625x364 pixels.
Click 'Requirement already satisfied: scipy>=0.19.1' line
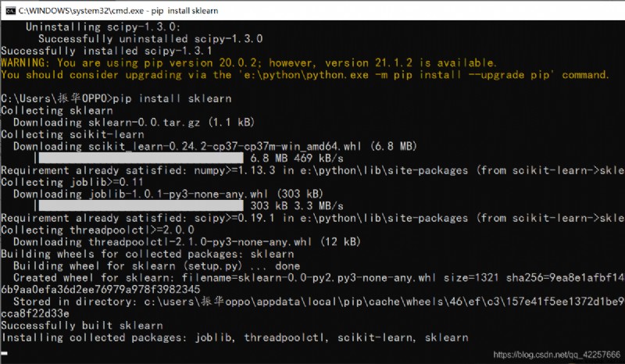pos(312,218)
